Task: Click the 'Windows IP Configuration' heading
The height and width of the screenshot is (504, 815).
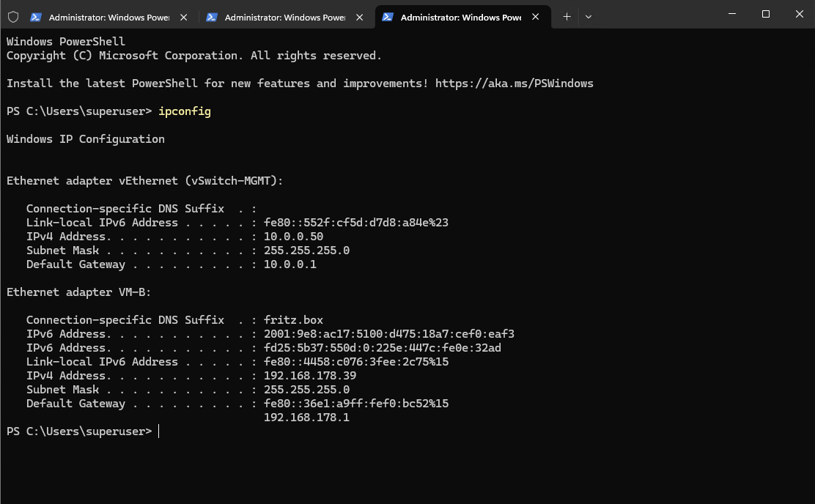Action: 85,138
